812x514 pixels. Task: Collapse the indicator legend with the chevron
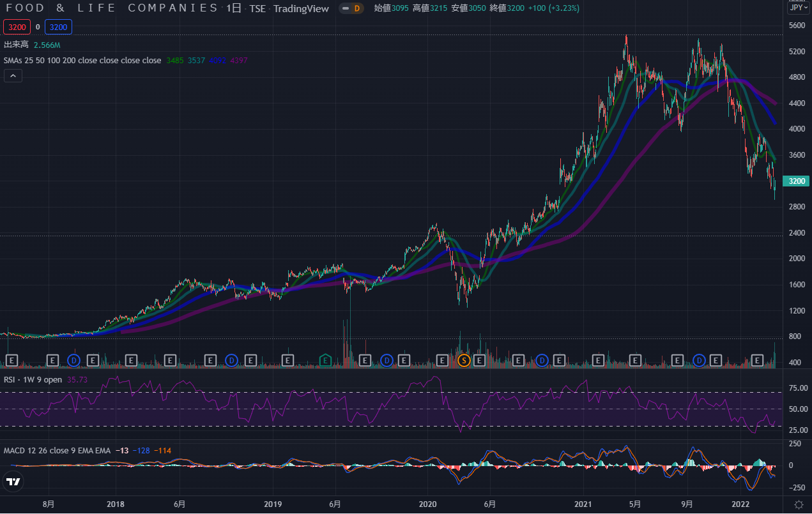point(13,75)
